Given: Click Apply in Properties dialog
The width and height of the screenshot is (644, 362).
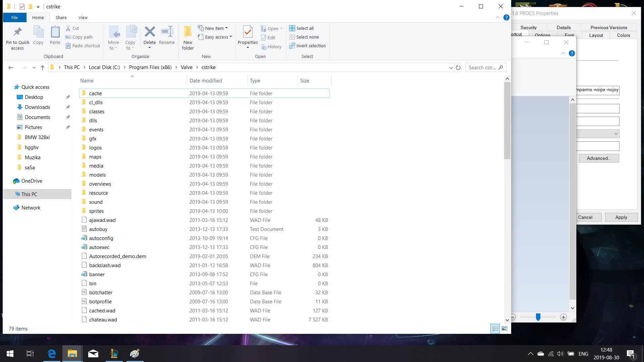Looking at the screenshot, I should coord(621,217).
